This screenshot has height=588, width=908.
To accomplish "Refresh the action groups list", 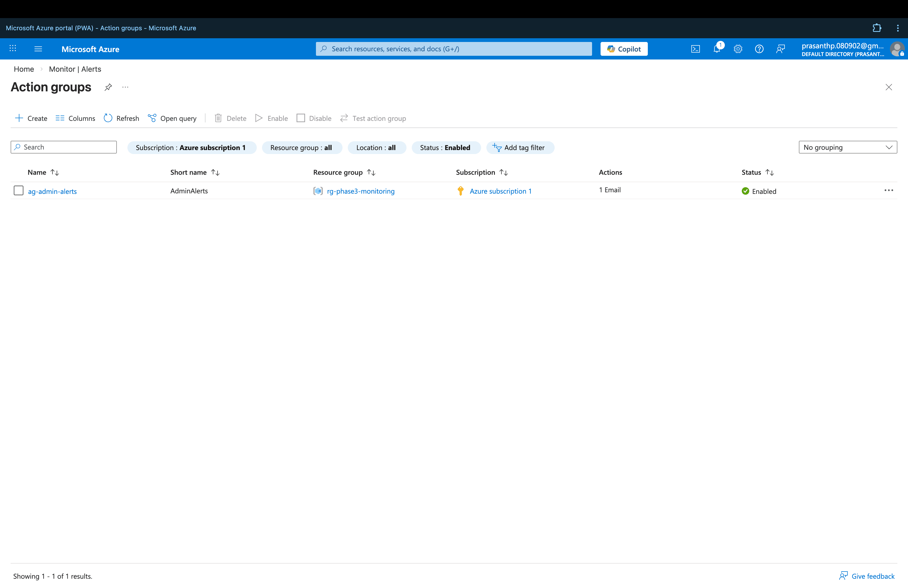I will click(121, 118).
